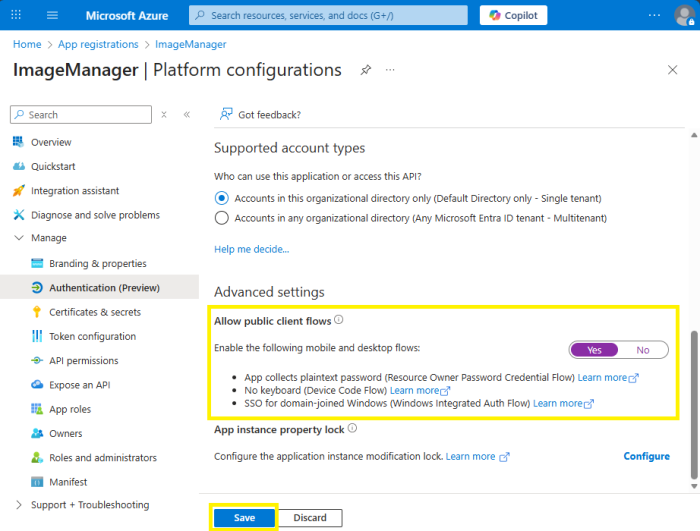Go to API permissions page
Screen dimensions: 700x531
tap(83, 360)
